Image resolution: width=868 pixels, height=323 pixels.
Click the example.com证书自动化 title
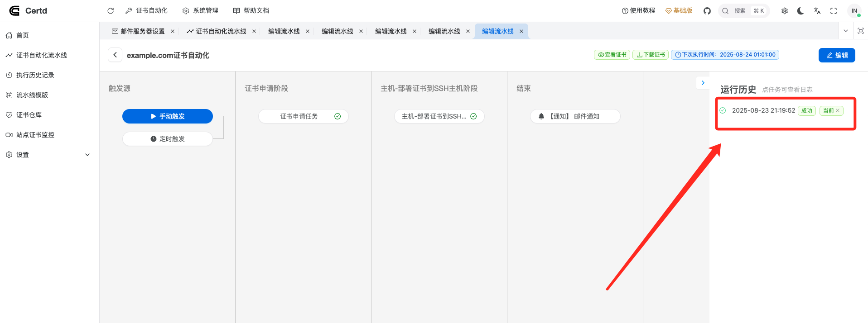click(x=168, y=55)
